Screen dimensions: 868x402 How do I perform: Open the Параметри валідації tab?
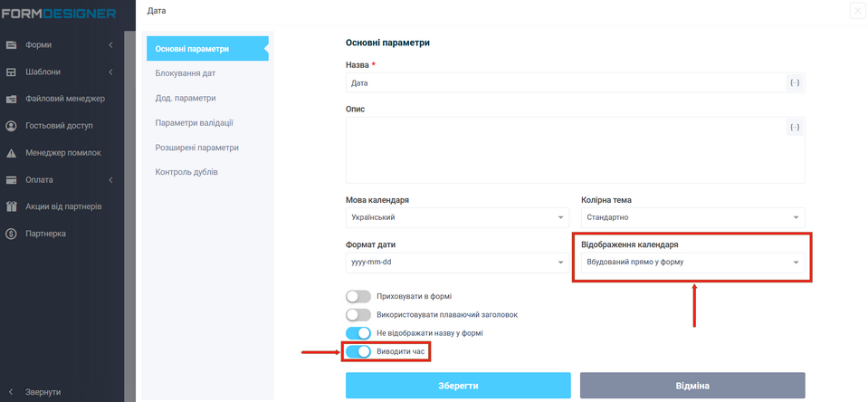194,122
